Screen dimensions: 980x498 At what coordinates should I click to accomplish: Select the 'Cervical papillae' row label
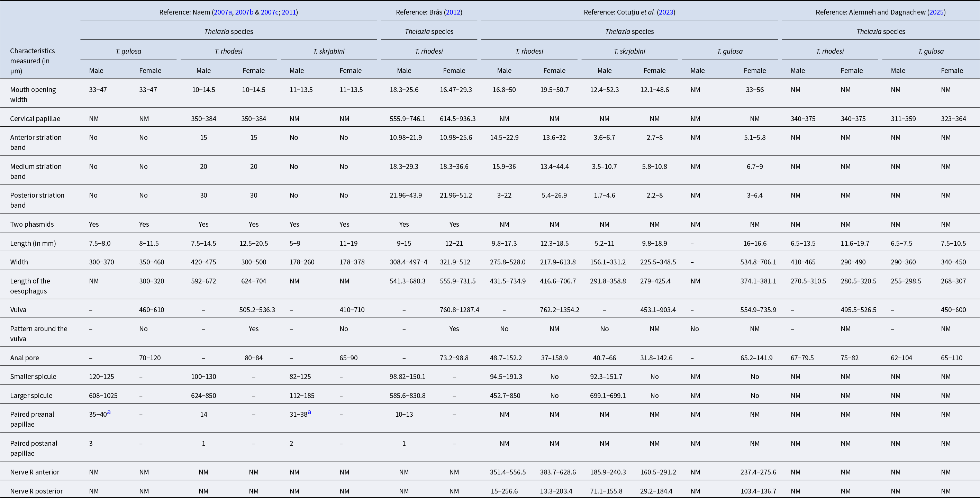point(35,119)
